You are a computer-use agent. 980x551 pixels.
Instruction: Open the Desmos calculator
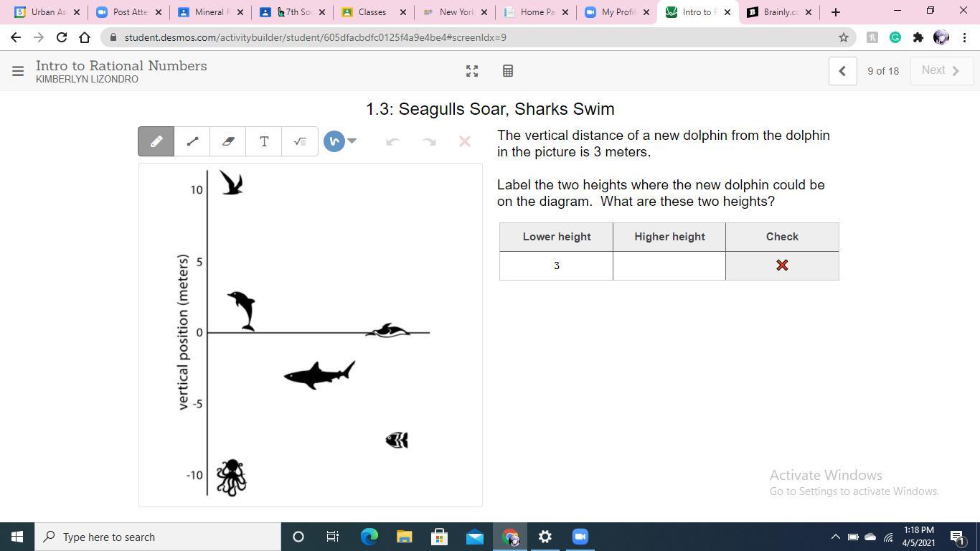coord(508,71)
